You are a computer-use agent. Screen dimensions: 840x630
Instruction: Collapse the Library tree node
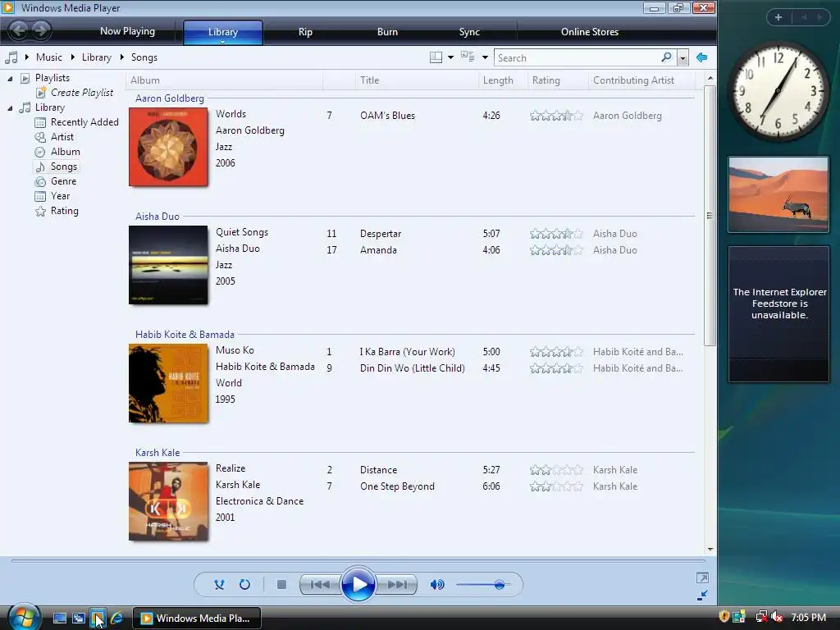coord(10,108)
